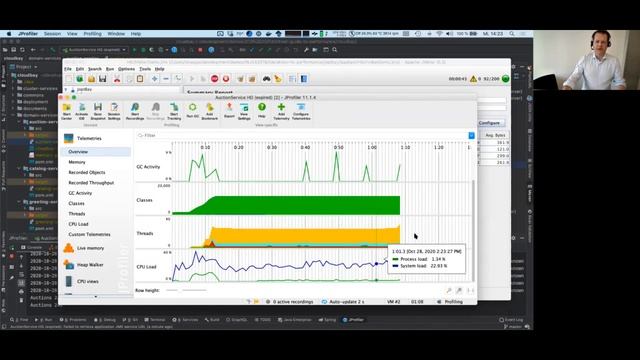Select Recorded Throughput telemetry view

(91, 183)
